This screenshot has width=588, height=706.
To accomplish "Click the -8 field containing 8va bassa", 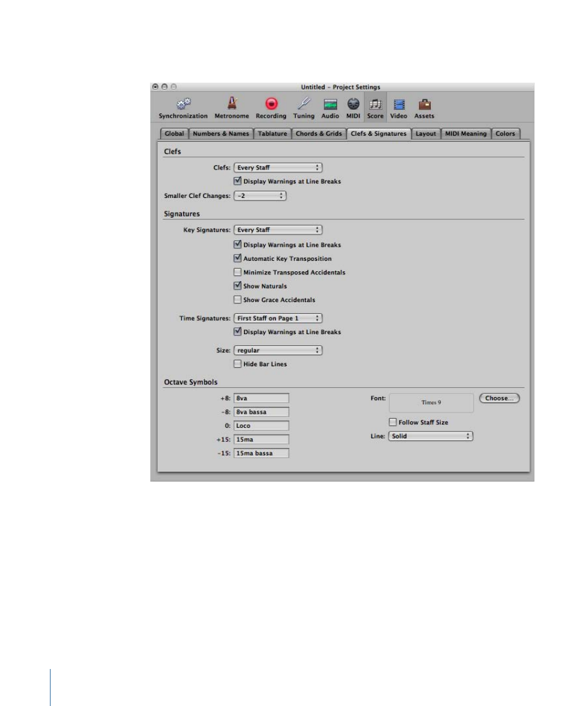I will [261, 412].
